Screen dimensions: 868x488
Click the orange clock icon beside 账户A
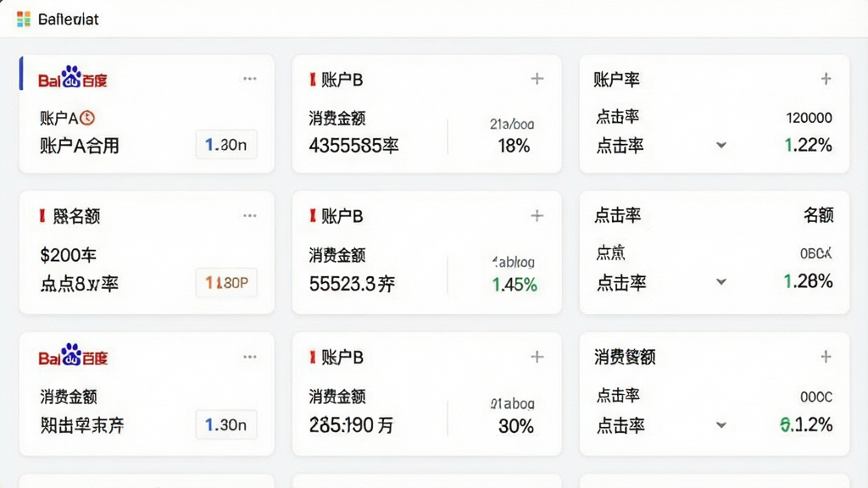[87, 118]
